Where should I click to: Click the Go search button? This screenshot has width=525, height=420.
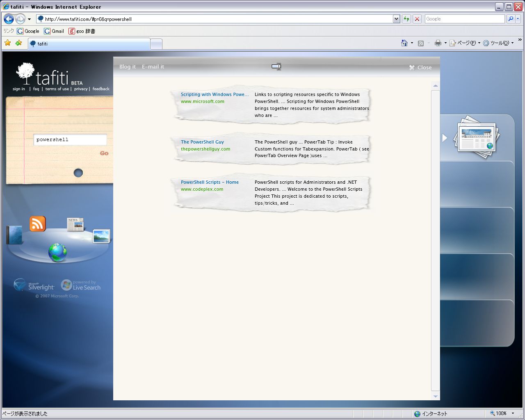pyautogui.click(x=104, y=153)
